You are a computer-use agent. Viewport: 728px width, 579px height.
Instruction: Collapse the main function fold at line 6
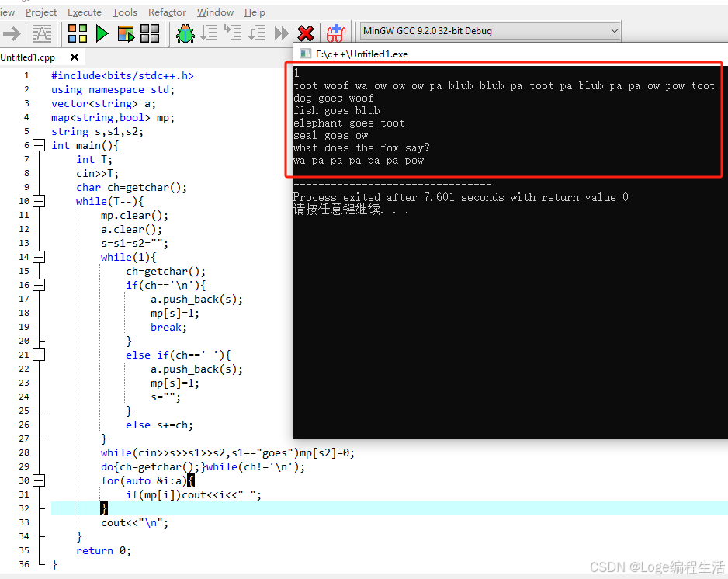point(39,145)
